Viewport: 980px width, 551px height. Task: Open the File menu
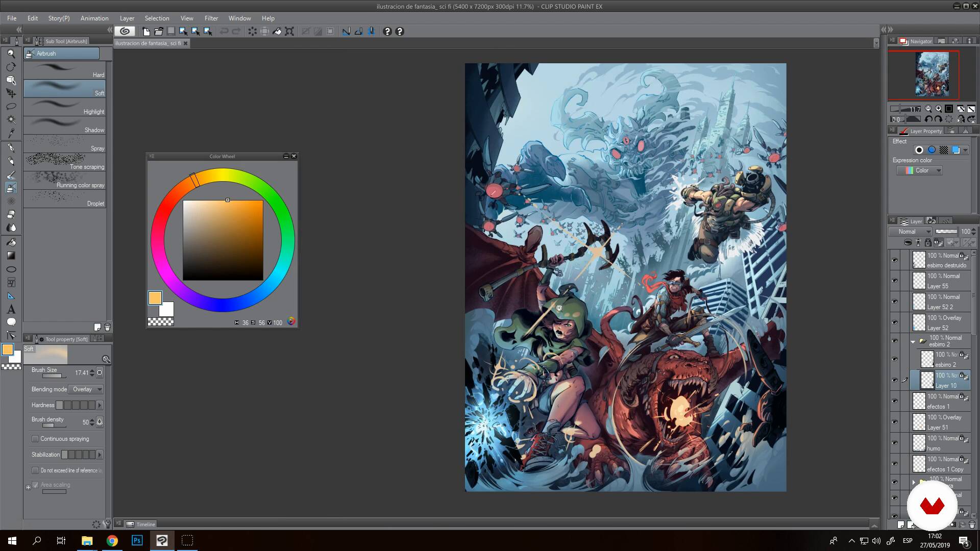pyautogui.click(x=12, y=18)
